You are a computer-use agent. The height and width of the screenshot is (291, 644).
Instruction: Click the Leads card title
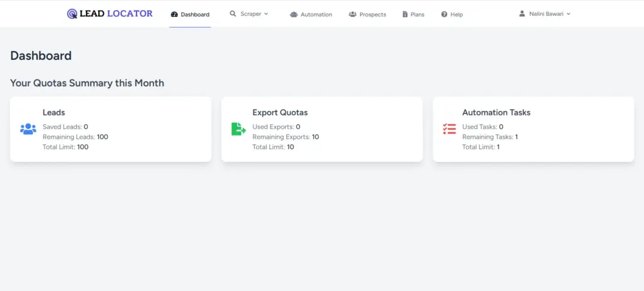(x=54, y=112)
